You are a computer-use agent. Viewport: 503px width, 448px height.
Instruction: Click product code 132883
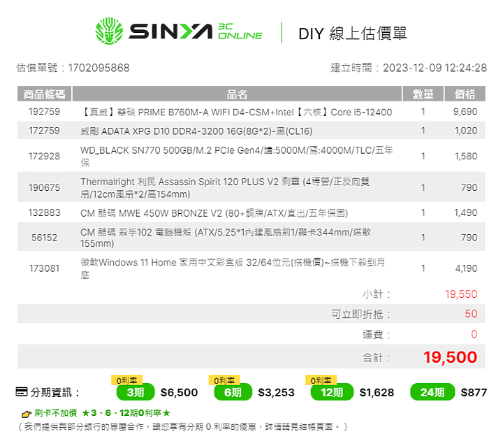[x=44, y=212]
